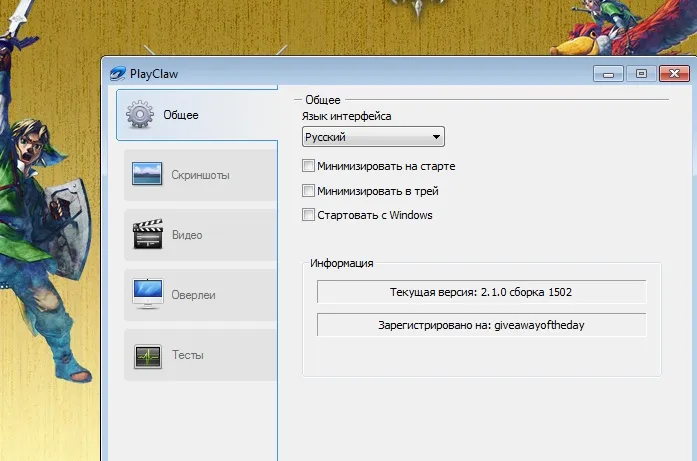The height and width of the screenshot is (461, 697).
Task: Click the gear icon of the Общее section
Action: [x=140, y=115]
